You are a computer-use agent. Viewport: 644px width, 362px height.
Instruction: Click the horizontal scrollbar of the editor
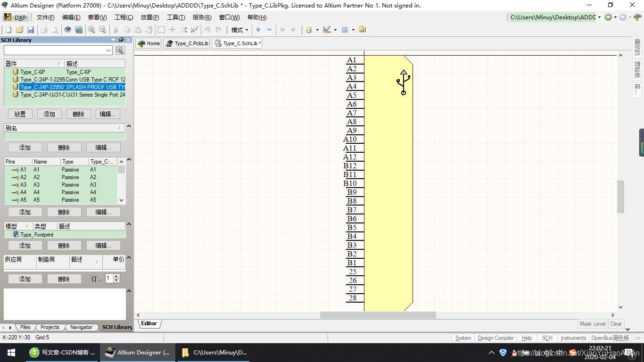pos(378,315)
